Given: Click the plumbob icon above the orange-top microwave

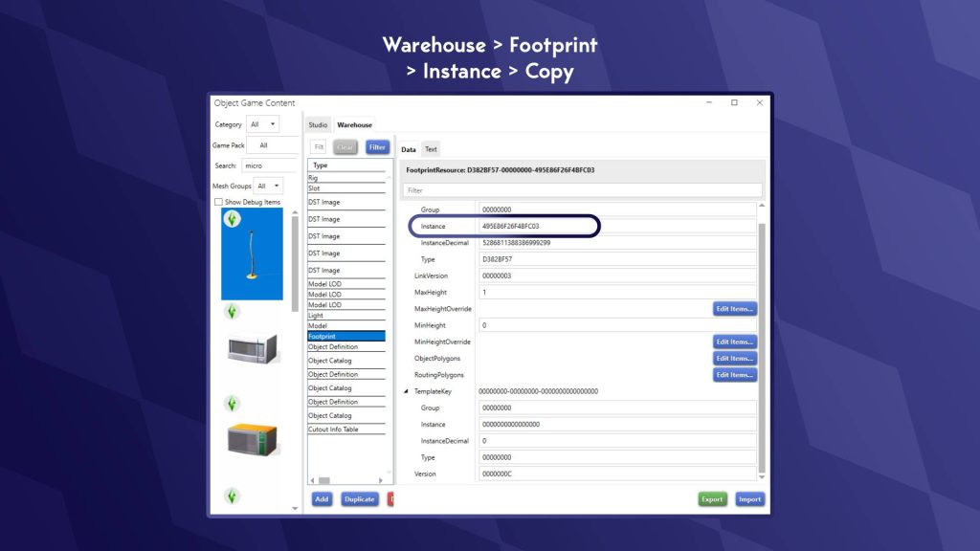Looking at the screenshot, I should click(x=232, y=404).
